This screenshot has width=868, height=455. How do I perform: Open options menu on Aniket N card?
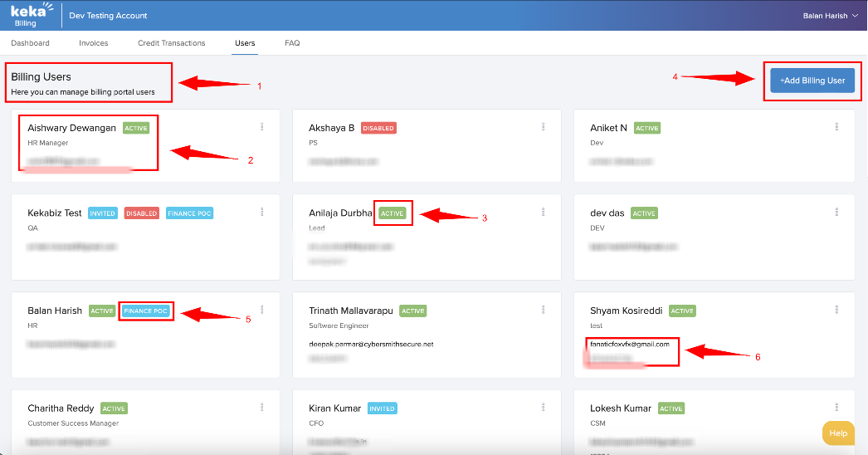[836, 127]
